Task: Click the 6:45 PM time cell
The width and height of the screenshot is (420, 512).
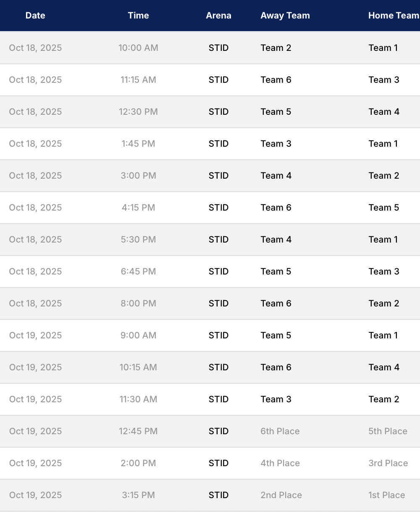Action: (x=138, y=272)
